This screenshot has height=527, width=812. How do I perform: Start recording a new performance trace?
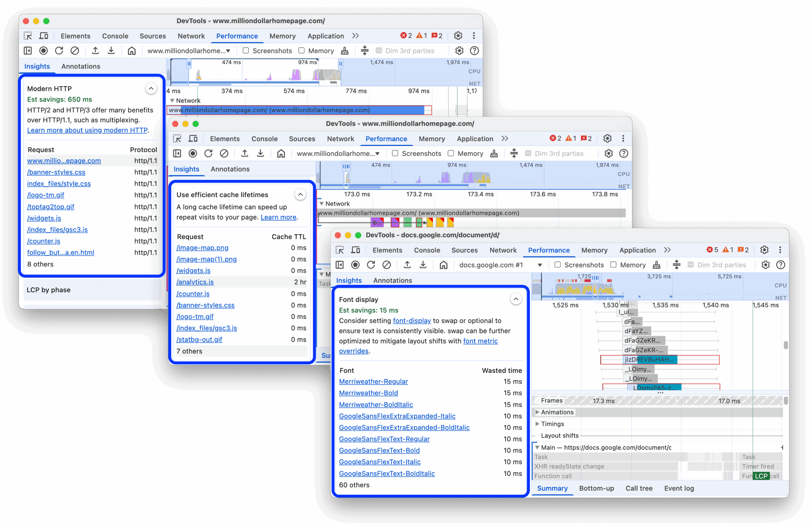point(43,50)
